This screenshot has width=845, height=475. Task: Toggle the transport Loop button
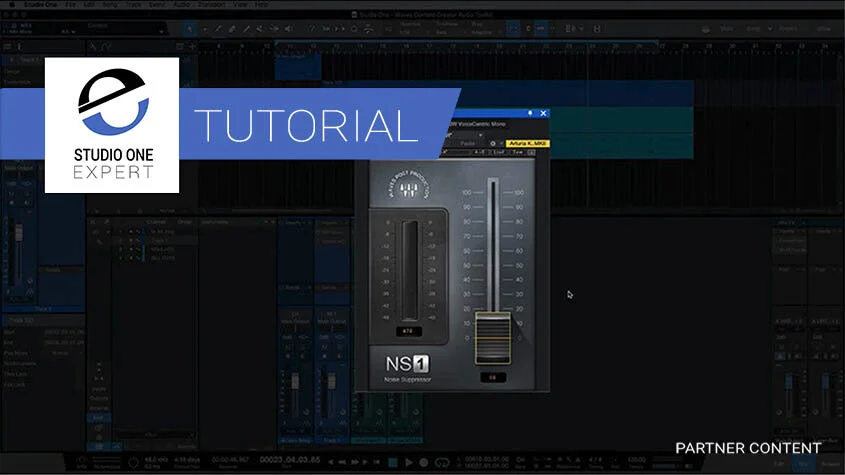[442, 462]
